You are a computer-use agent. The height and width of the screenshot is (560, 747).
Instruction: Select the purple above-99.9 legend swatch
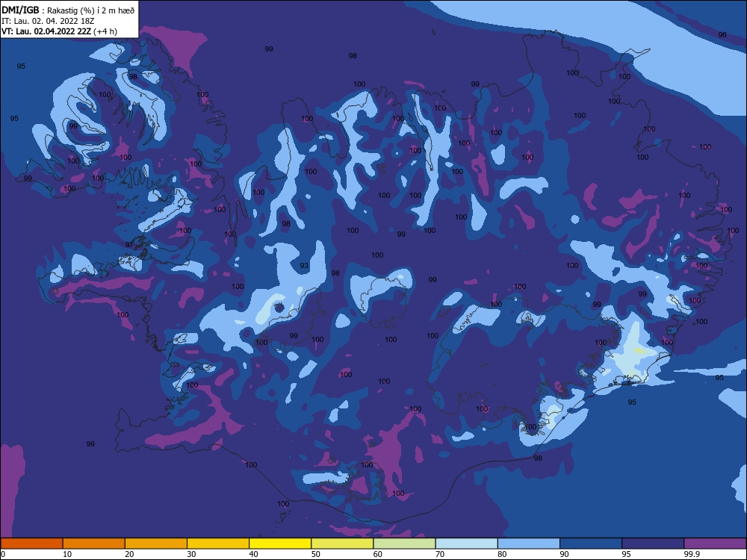715,544
